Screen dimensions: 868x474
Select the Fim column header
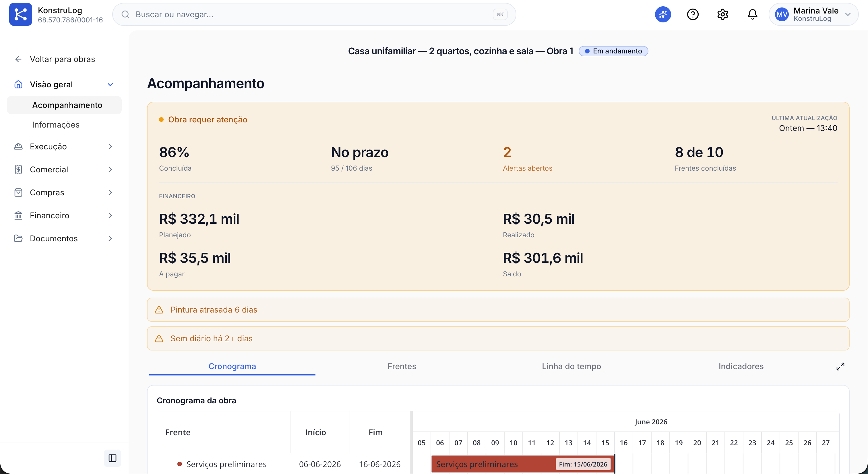pyautogui.click(x=379, y=433)
